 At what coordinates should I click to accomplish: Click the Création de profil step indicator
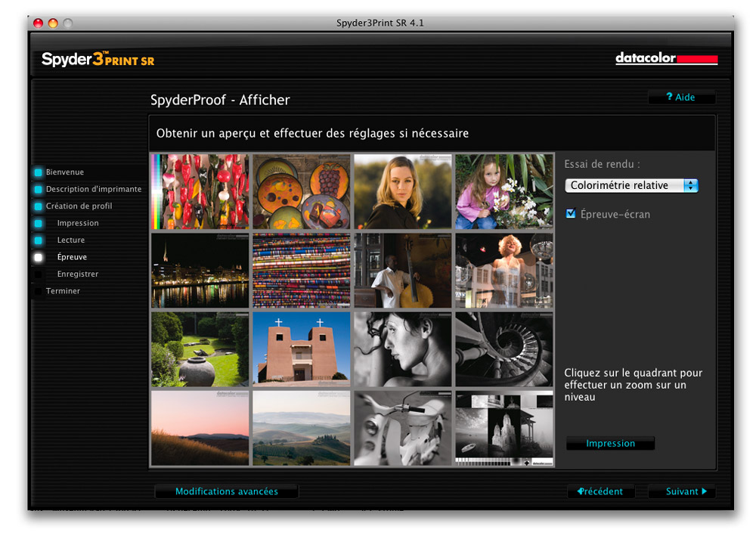[38, 206]
